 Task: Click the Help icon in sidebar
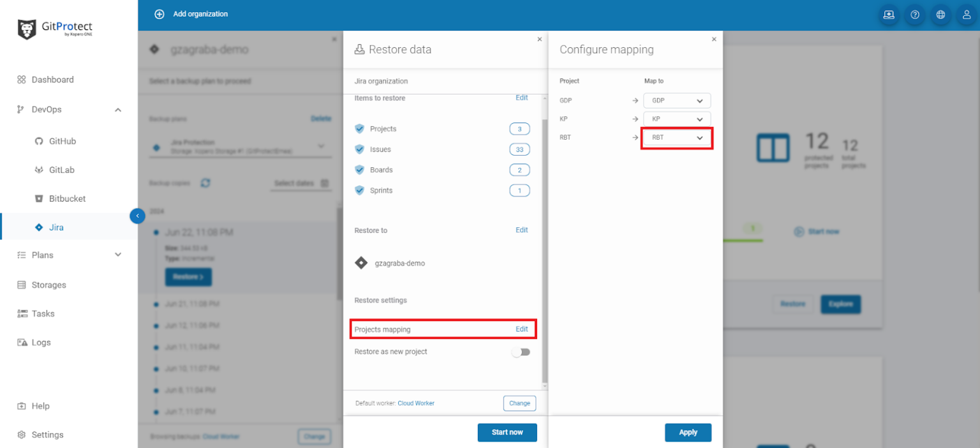click(x=21, y=406)
